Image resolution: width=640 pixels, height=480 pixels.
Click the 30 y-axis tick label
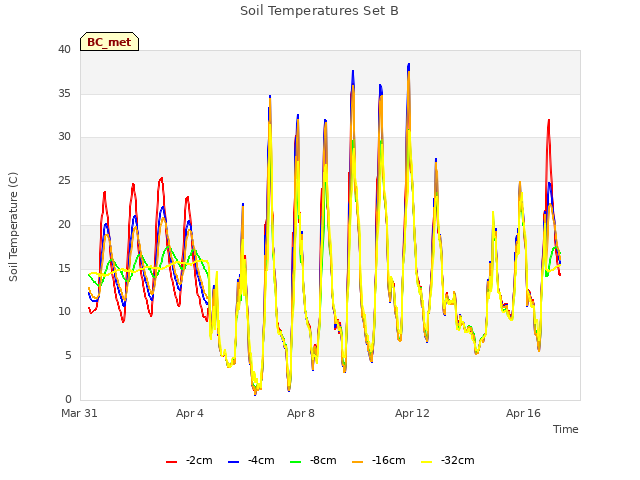[64, 137]
